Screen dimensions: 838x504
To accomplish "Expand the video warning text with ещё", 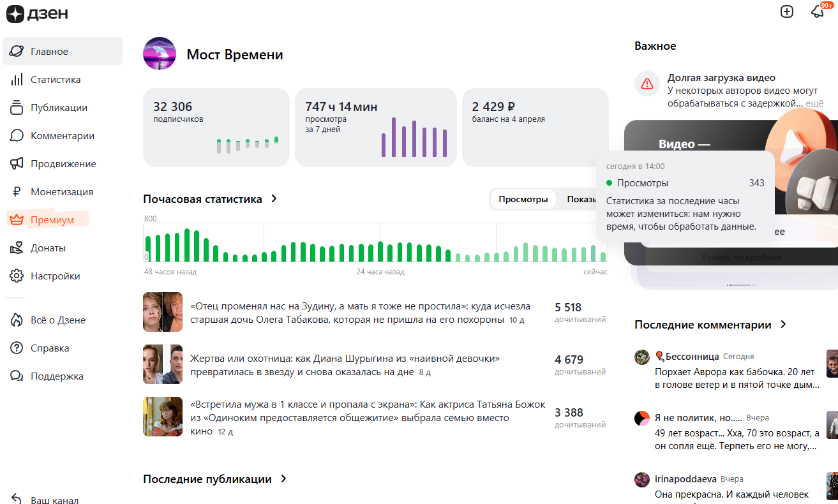I will pos(814,103).
